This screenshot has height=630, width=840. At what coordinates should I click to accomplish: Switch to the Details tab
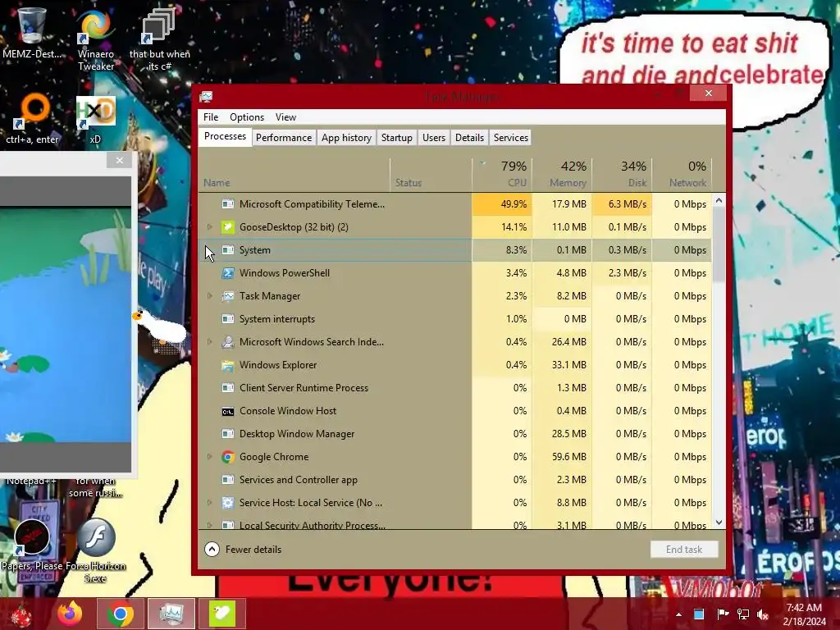click(x=469, y=138)
